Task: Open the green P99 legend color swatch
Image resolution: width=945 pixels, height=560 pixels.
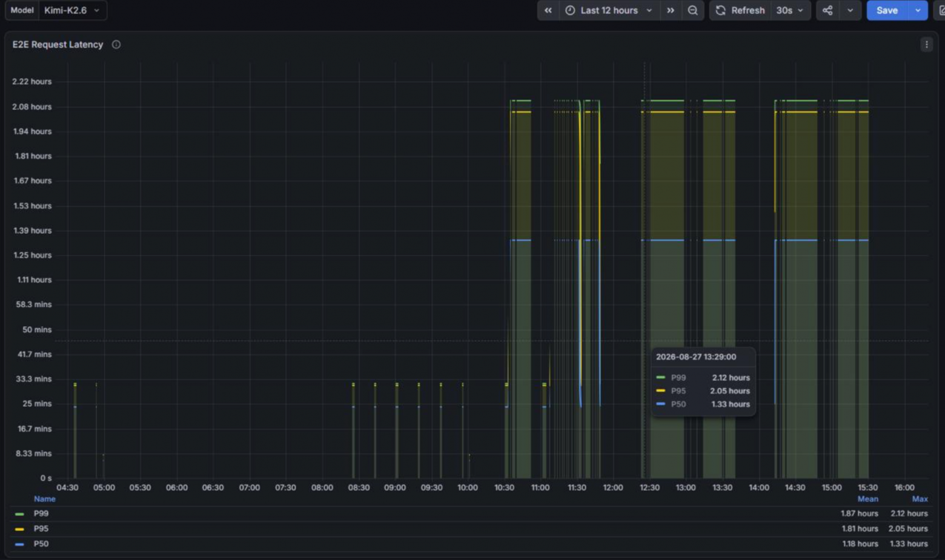Action: tap(19, 514)
